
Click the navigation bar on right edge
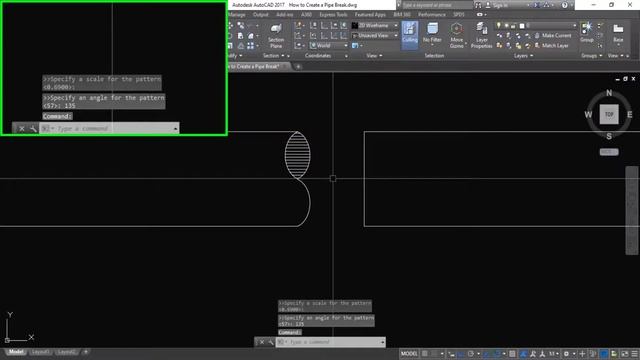pos(631,210)
